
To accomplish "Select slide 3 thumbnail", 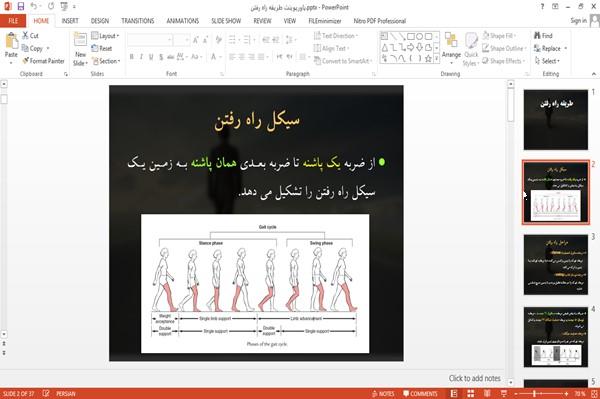I will coord(556,265).
